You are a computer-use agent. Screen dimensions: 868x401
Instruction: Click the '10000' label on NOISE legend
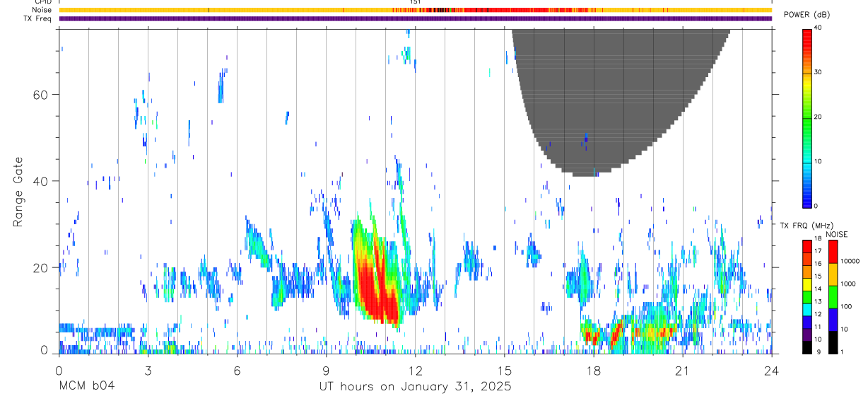coord(850,261)
